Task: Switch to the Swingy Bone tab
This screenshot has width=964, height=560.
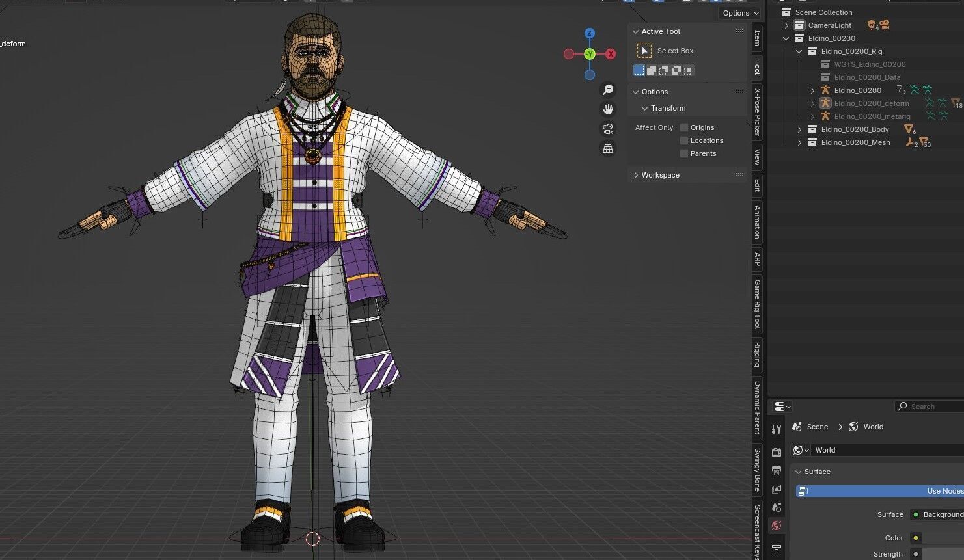Action: click(x=757, y=470)
